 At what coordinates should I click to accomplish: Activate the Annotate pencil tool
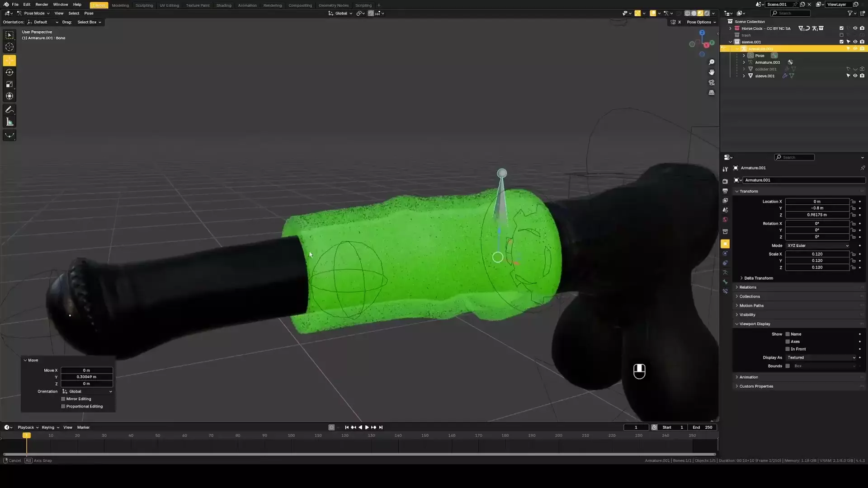click(9, 110)
